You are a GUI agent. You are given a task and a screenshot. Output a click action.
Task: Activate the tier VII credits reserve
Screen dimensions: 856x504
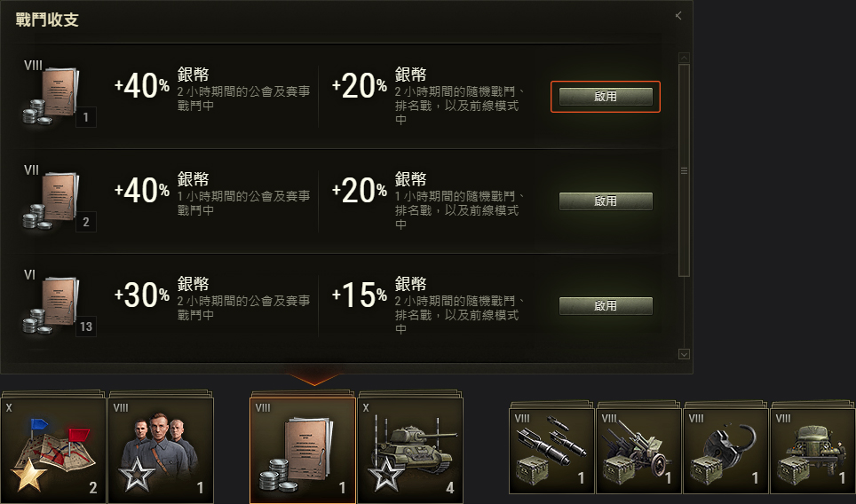click(606, 201)
